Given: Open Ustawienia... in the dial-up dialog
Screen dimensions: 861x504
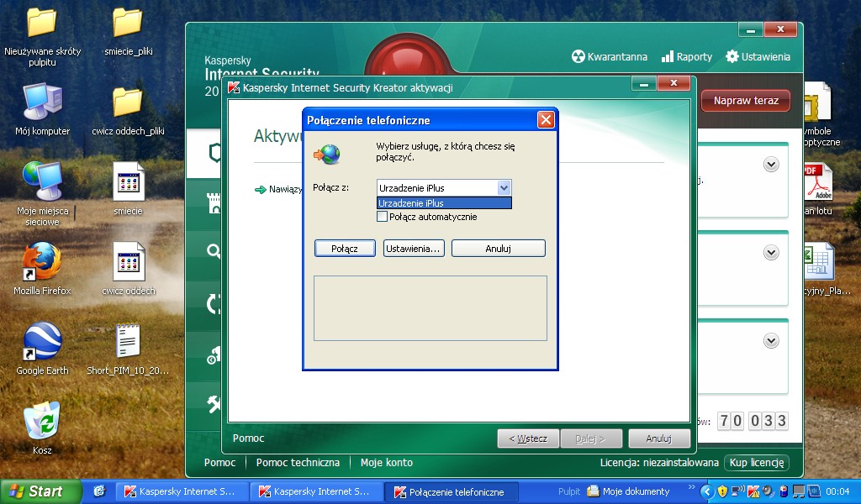Looking at the screenshot, I should (x=414, y=249).
